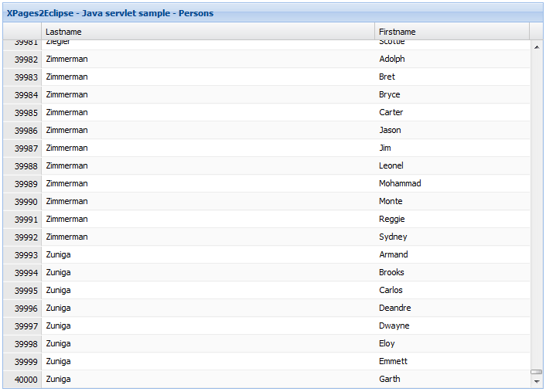Click the scrollbar down arrow
Image resolution: width=546 pixels, height=392 pixels.
537,381
